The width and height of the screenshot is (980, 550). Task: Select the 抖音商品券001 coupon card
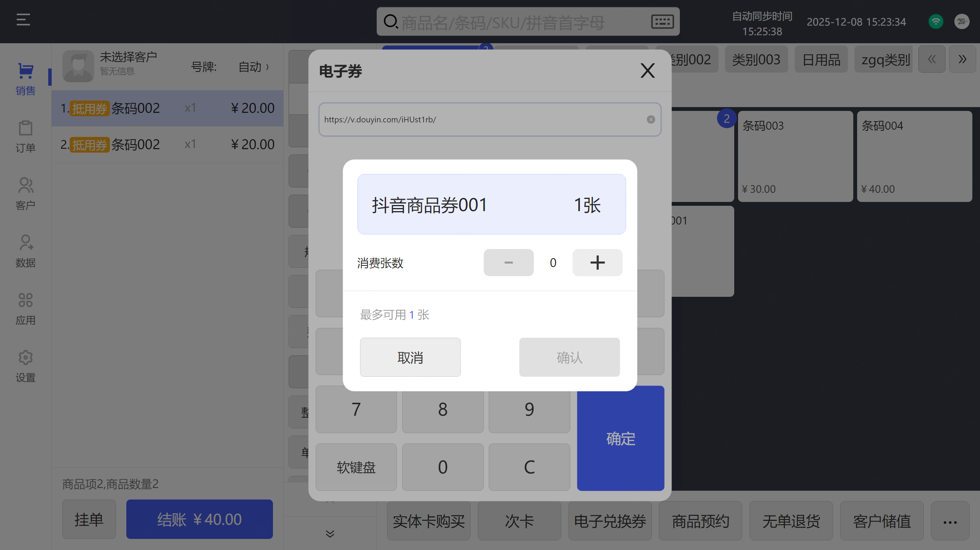click(492, 204)
